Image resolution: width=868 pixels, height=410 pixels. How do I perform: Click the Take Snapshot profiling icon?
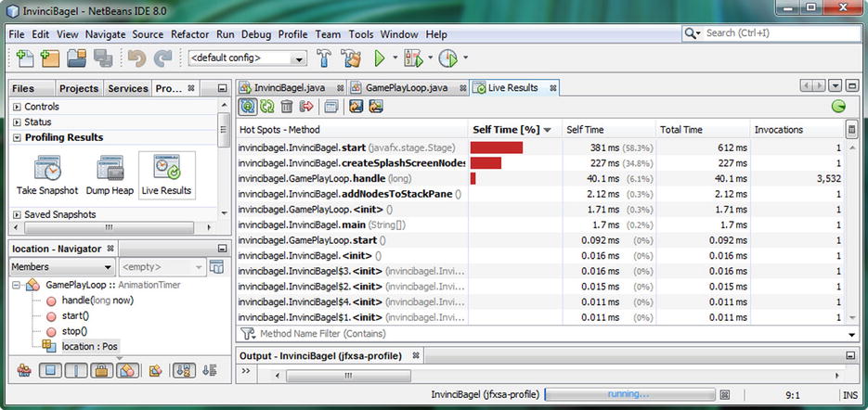tap(47, 175)
